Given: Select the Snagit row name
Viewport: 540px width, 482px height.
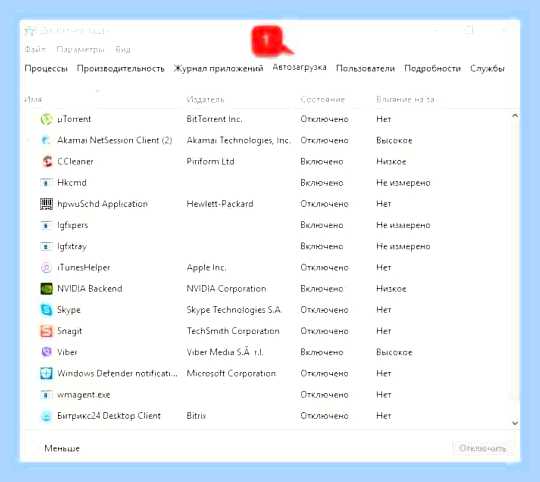Looking at the screenshot, I should (70, 331).
